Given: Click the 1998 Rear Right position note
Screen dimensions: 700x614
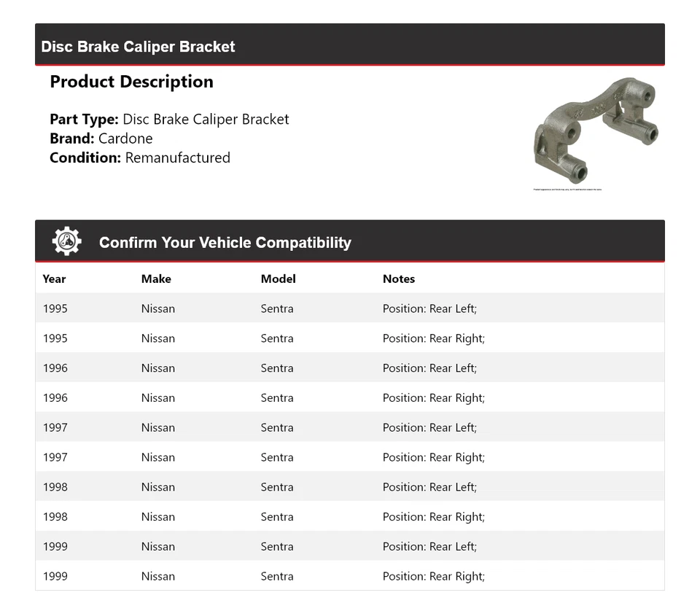Looking at the screenshot, I should 433,517.
